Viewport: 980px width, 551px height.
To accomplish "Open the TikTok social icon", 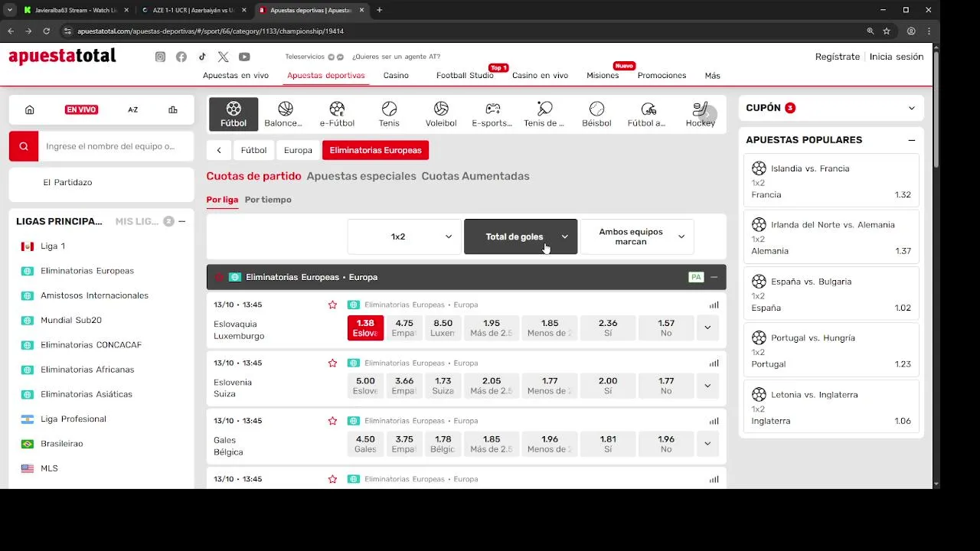I will [x=202, y=57].
